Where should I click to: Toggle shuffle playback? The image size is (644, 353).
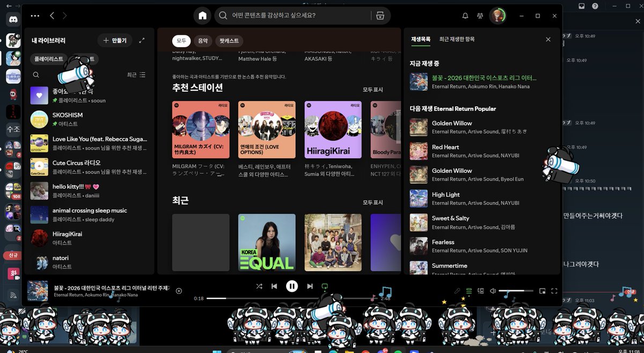[259, 286]
